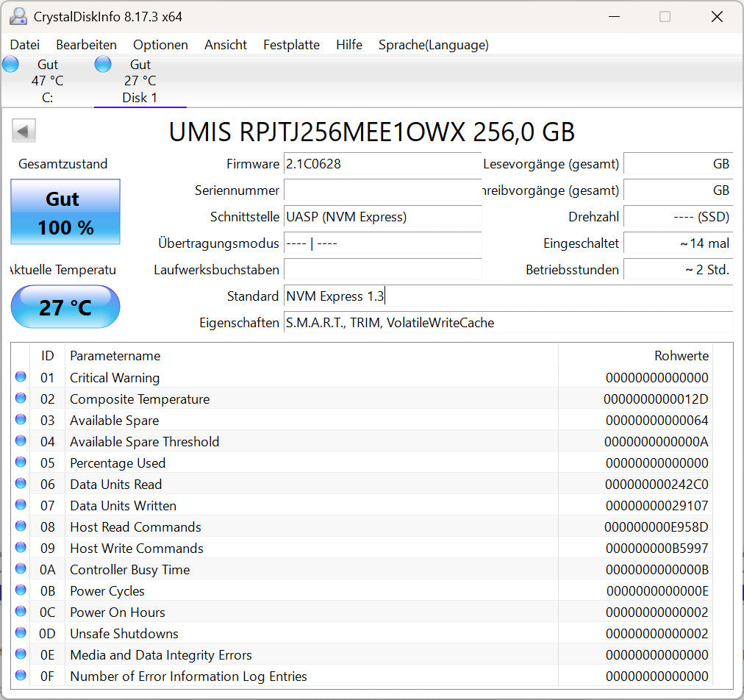Click the status dot beside Composite Temperature
The image size is (744, 700).
tap(21, 399)
